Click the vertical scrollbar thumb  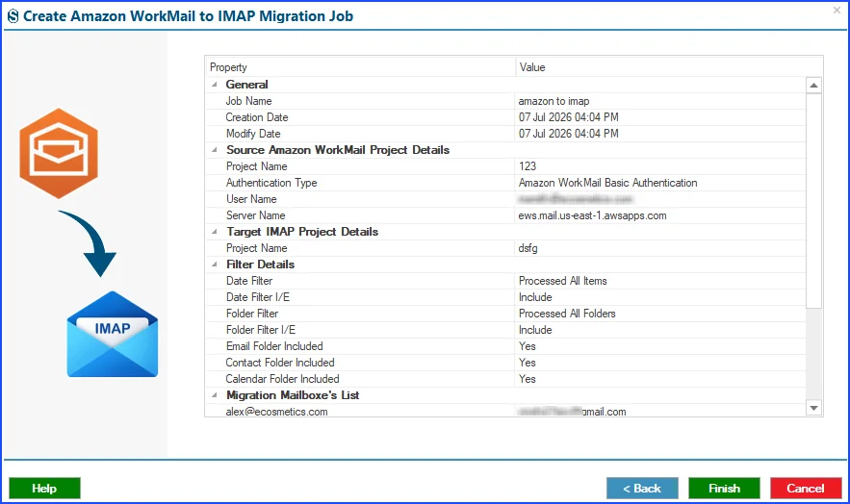coord(813,201)
